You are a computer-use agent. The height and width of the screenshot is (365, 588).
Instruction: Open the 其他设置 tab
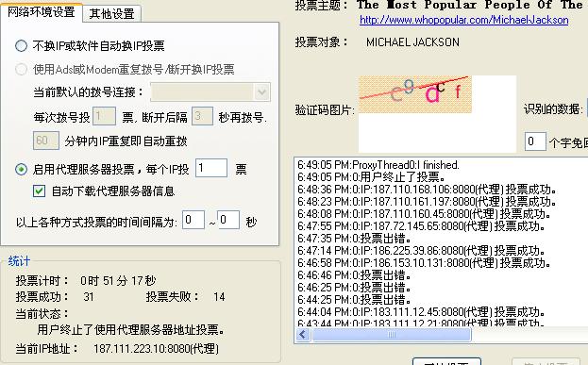[111, 14]
